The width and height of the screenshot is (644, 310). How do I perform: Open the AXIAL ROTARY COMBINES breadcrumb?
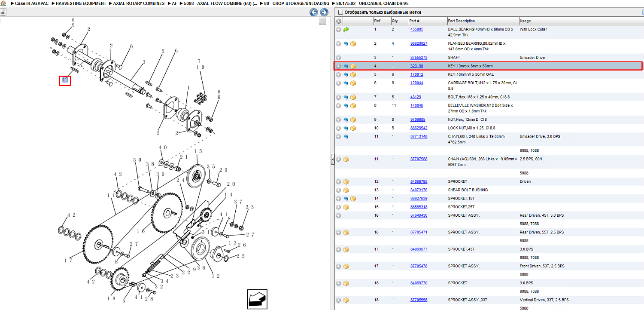tap(139, 3)
